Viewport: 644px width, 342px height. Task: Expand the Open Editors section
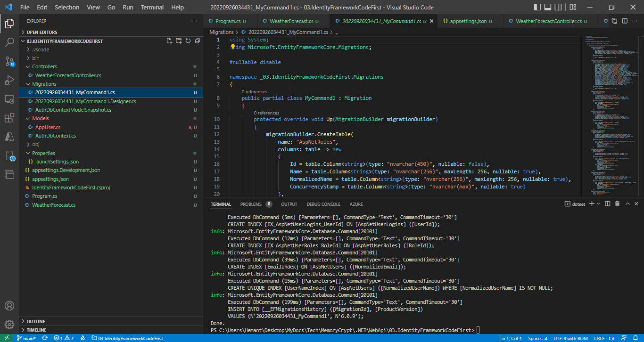click(111, 32)
